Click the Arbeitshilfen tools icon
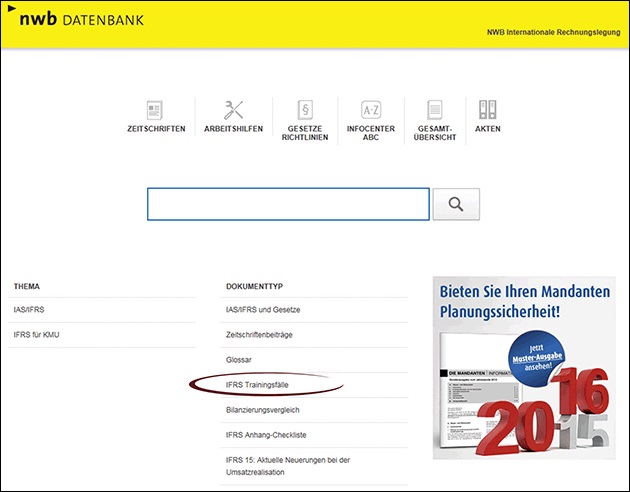 point(236,111)
